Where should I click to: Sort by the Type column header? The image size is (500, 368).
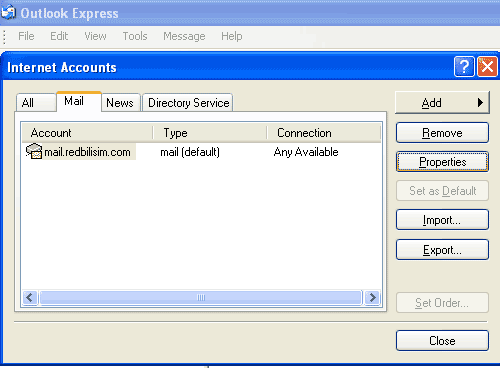click(x=210, y=133)
